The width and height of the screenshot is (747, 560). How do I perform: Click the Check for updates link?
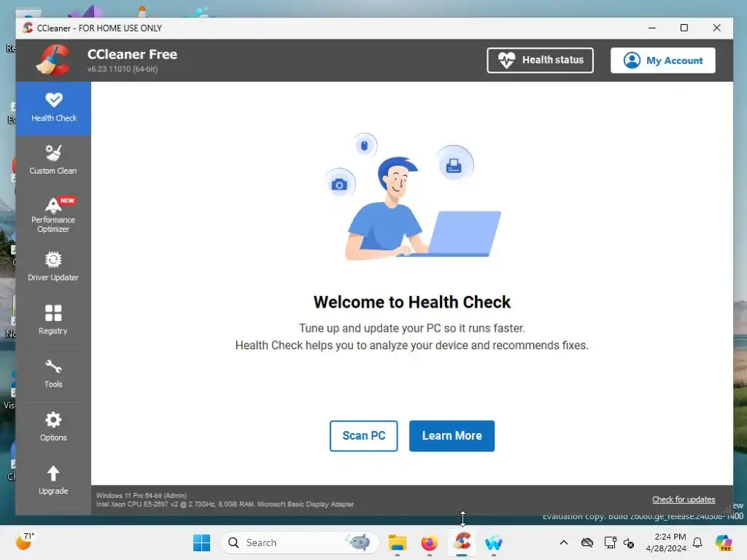click(x=684, y=499)
